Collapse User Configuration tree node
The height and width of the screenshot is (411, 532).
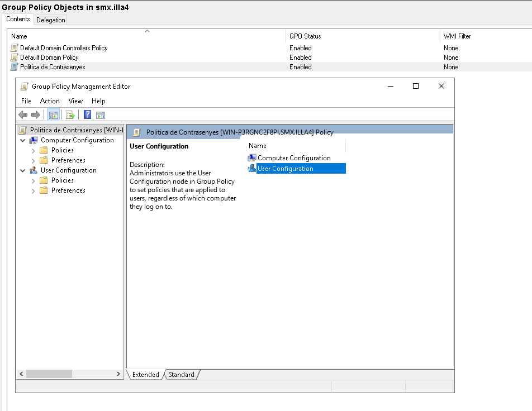[23, 171]
